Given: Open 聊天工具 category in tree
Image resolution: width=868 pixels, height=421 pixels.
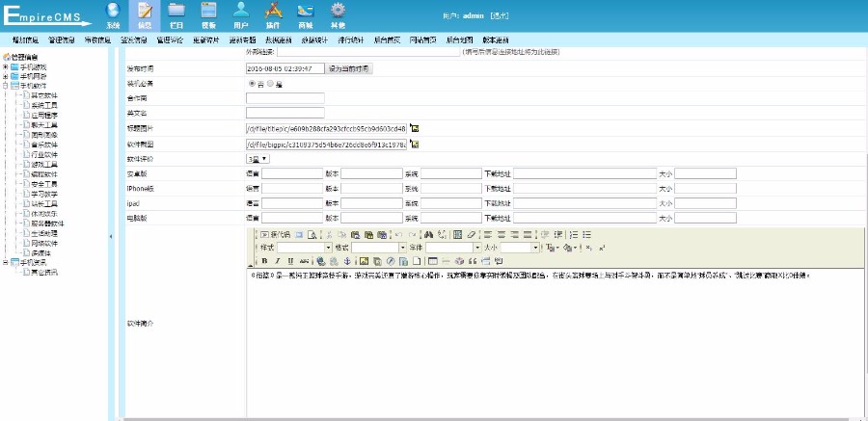Looking at the screenshot, I should (x=43, y=125).
